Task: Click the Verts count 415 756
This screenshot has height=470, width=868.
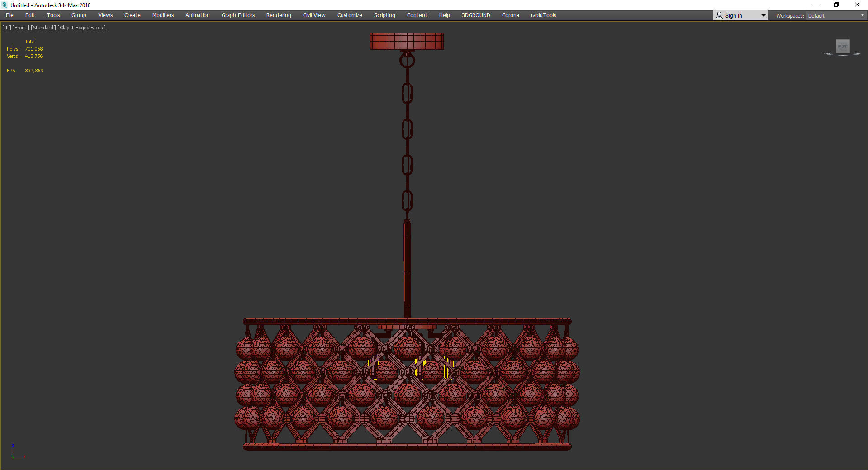Action: pos(34,56)
